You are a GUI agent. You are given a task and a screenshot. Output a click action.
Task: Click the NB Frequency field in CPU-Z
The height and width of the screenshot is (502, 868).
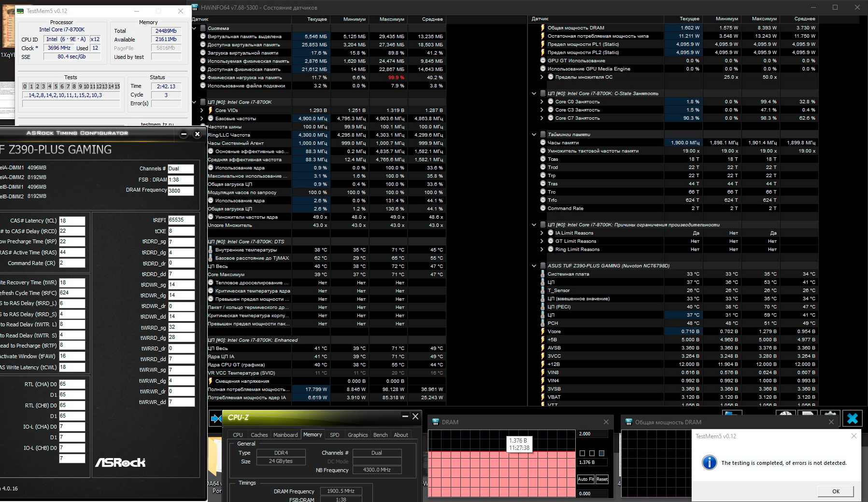tap(377, 470)
